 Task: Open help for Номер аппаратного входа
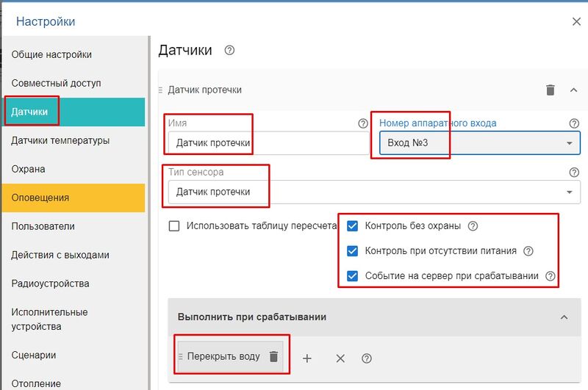(x=574, y=123)
